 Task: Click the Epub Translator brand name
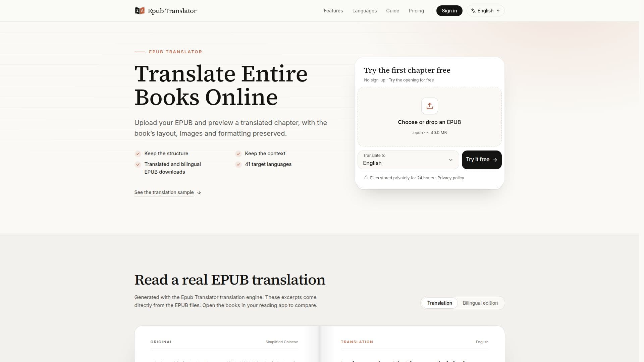172,11
